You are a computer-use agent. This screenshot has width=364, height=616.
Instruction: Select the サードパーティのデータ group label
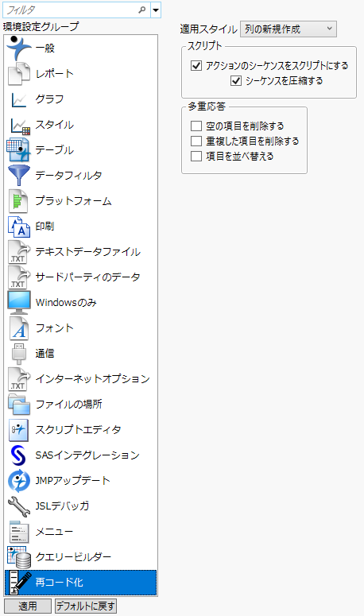pos(87,277)
